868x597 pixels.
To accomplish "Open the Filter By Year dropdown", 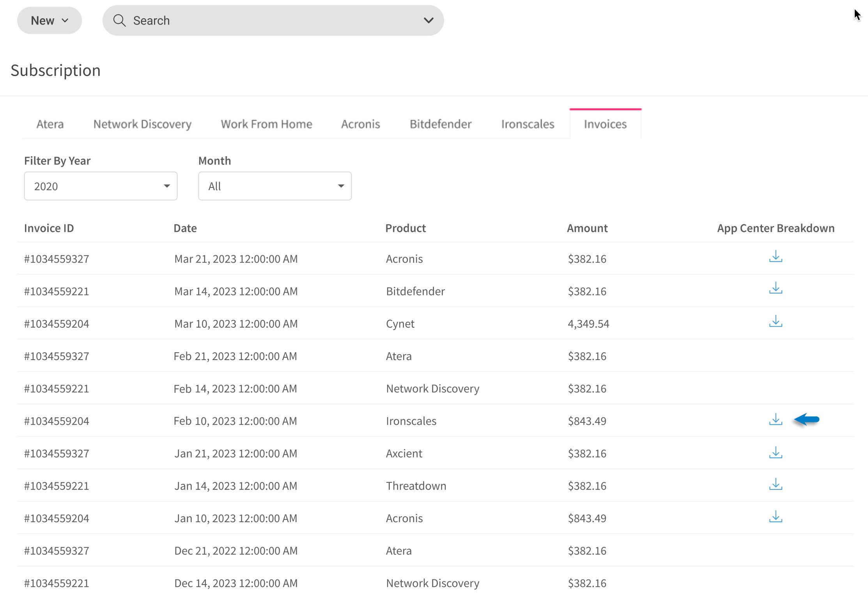I will click(x=101, y=186).
